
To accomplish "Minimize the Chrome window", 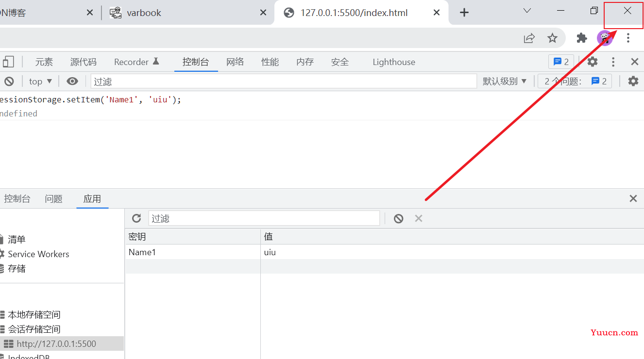I will click(x=561, y=11).
